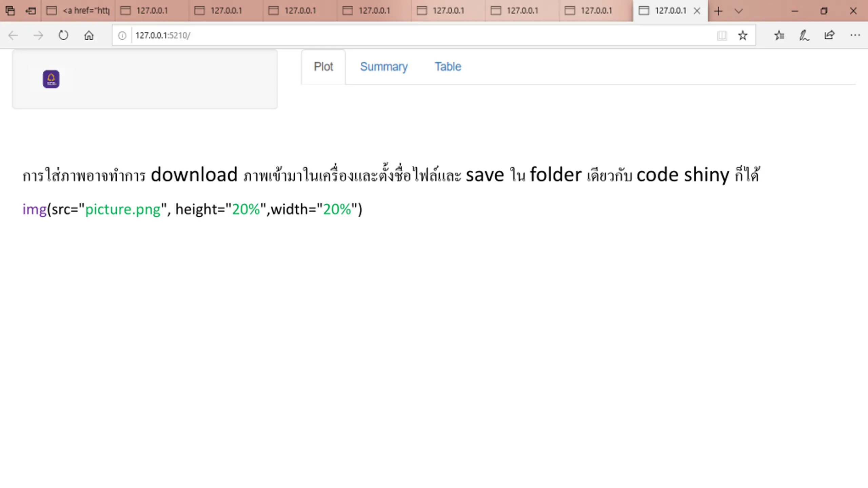Click the set tabs aside icon

click(x=31, y=11)
